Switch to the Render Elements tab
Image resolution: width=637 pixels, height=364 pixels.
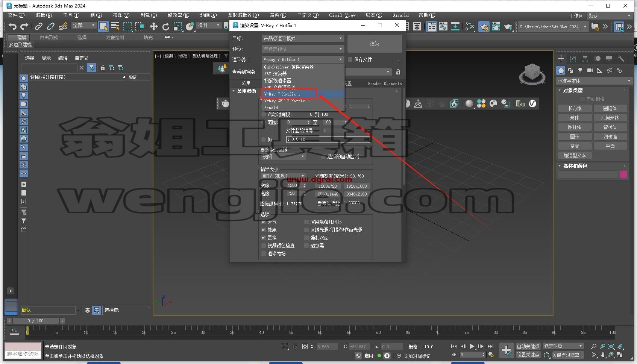point(385,83)
